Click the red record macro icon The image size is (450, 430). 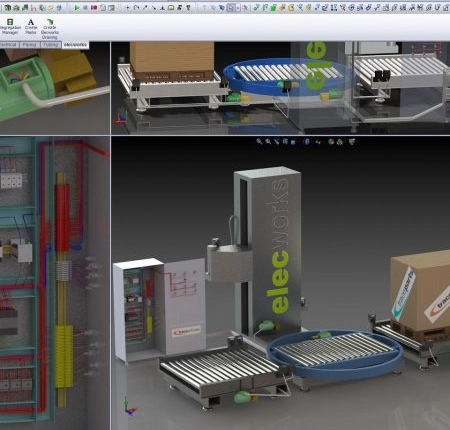94,7
